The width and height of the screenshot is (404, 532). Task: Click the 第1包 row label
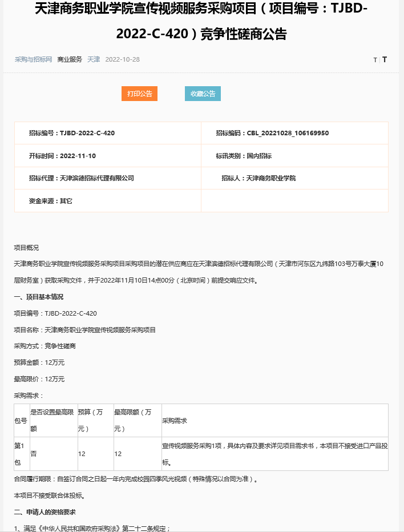pyautogui.click(x=21, y=453)
